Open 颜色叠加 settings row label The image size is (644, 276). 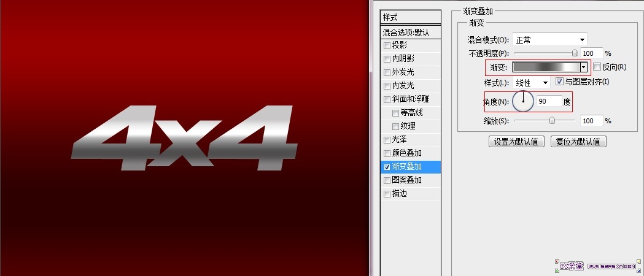point(407,154)
